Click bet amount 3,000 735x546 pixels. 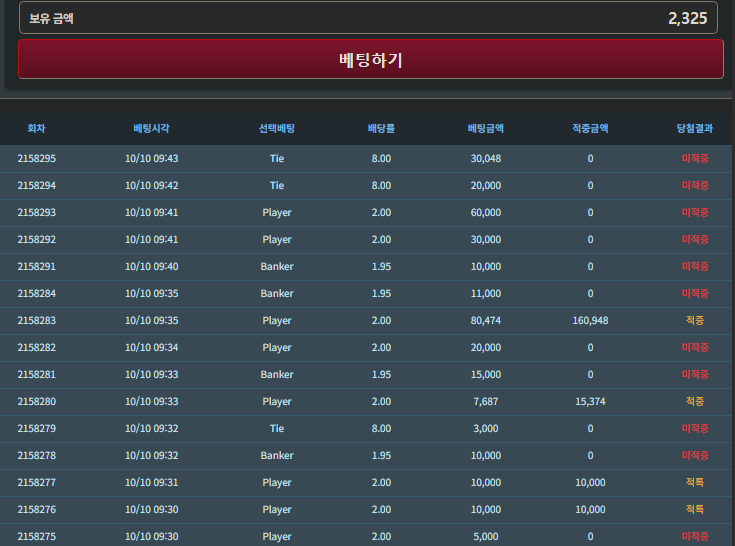click(486, 428)
